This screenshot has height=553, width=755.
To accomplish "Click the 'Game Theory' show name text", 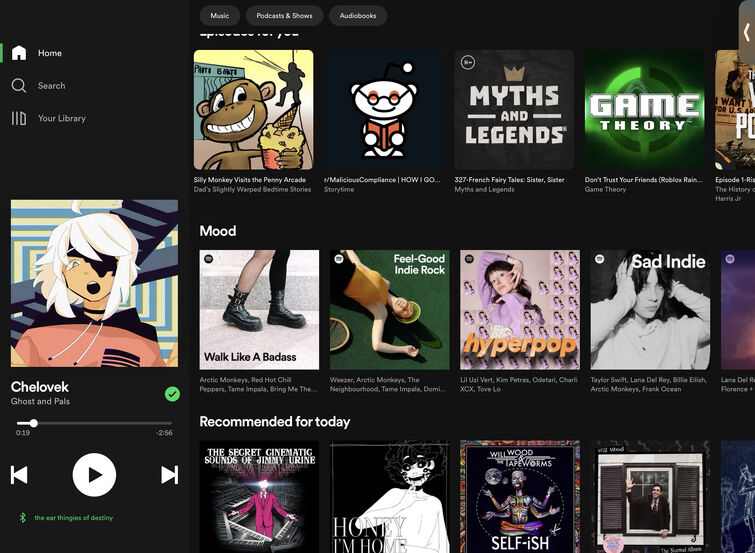I will tap(605, 189).
